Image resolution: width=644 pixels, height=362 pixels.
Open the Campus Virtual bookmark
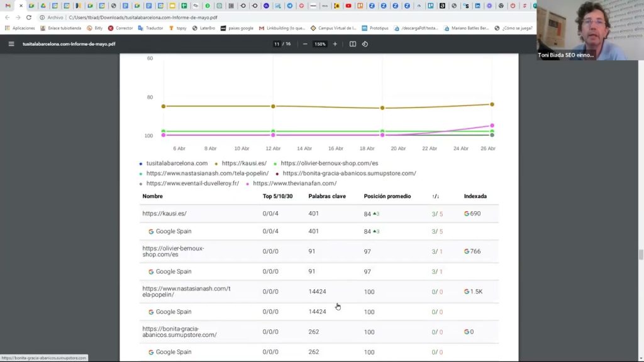point(333,28)
